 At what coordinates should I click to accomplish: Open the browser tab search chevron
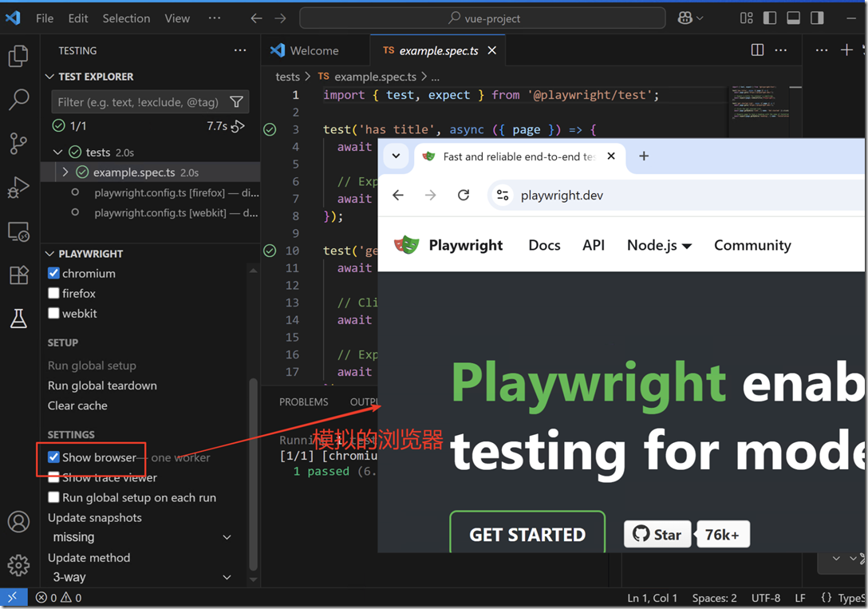point(397,156)
